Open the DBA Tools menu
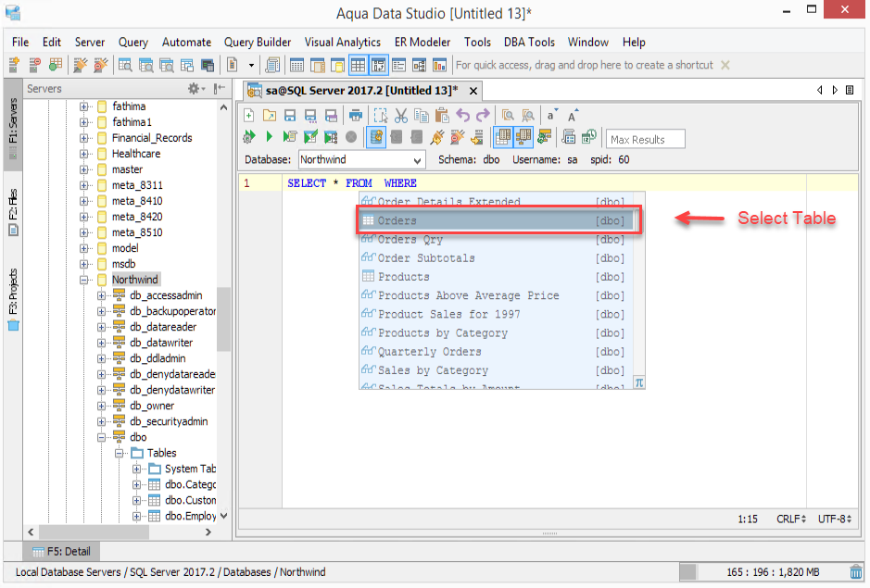Screen dimensions: 870x588 (529, 43)
